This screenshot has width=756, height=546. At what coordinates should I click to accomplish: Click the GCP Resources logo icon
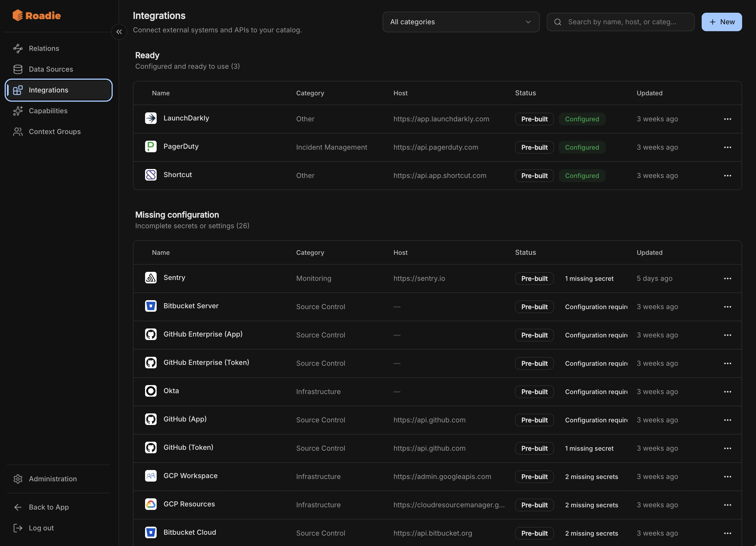point(151,504)
